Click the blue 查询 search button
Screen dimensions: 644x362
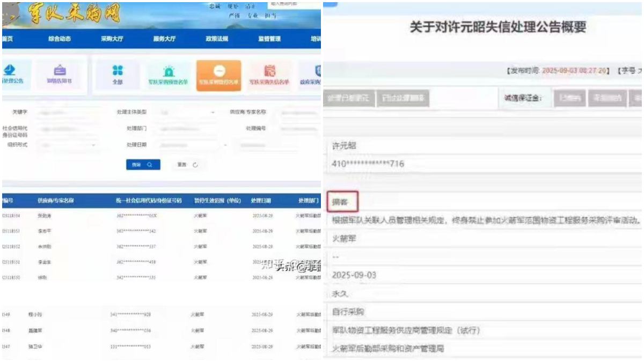click(143, 165)
